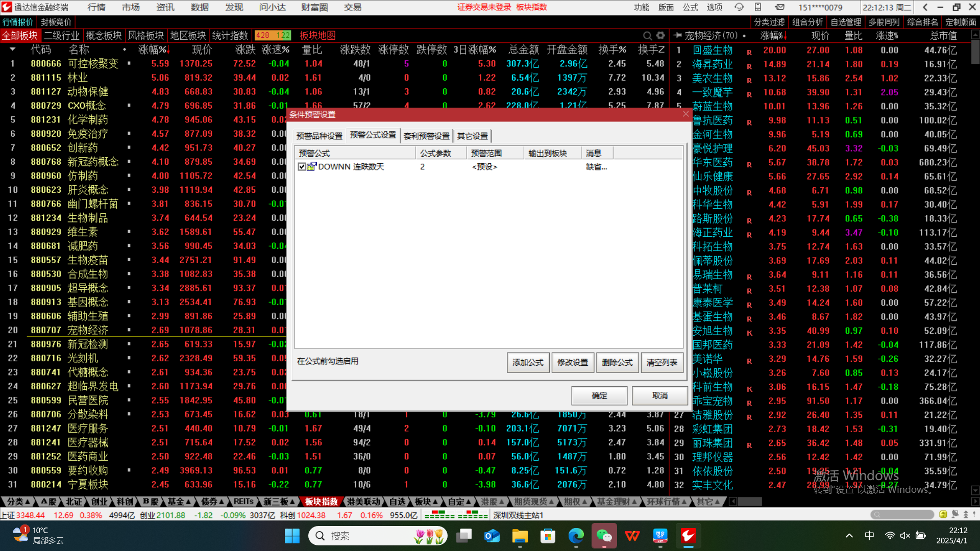Image resolution: width=980 pixels, height=551 pixels.
Task: Click the pin icon beside 宠物经济
Action: point(678,36)
